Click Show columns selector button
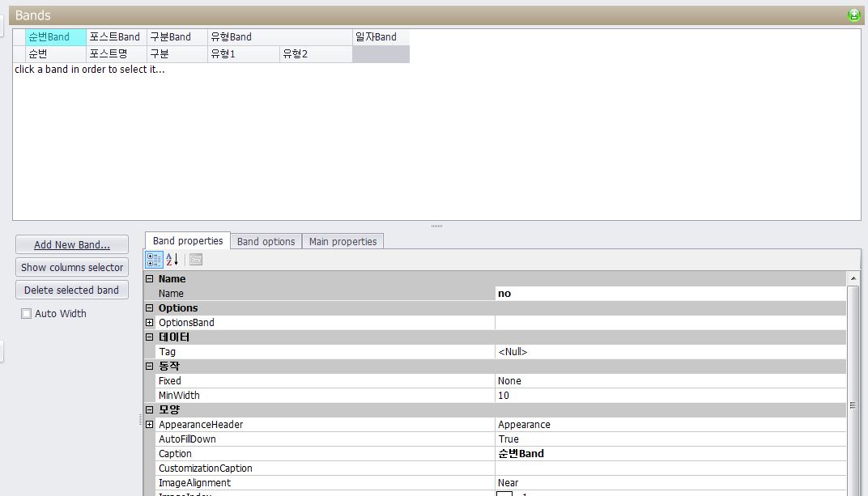 click(72, 267)
